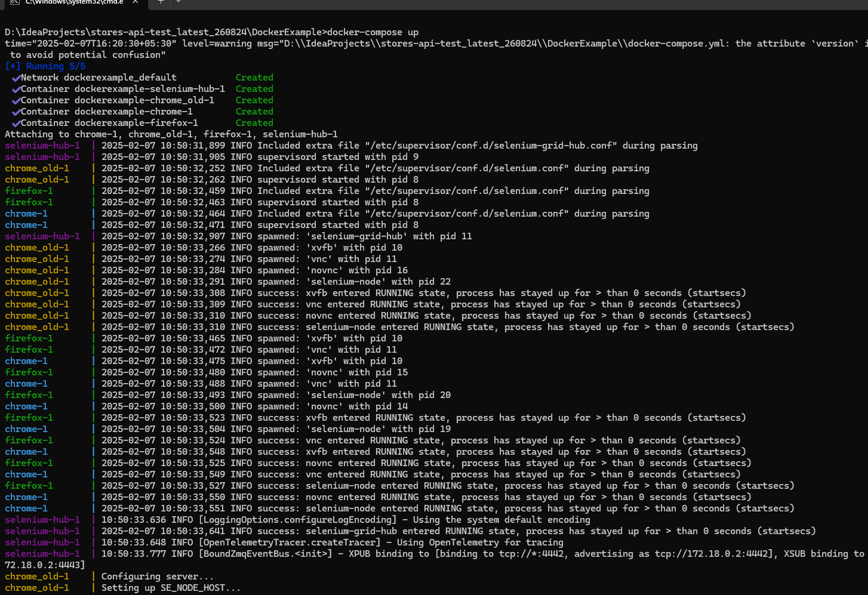The height and width of the screenshot is (595, 868).
Task: Click the 'docker-compose up' command text
Action: point(373,32)
